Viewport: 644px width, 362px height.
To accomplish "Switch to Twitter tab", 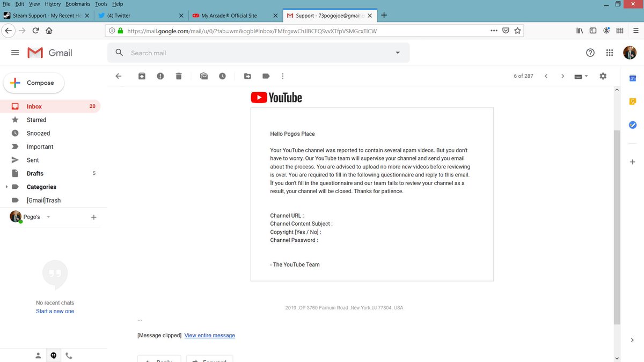I will pyautogui.click(x=142, y=16).
